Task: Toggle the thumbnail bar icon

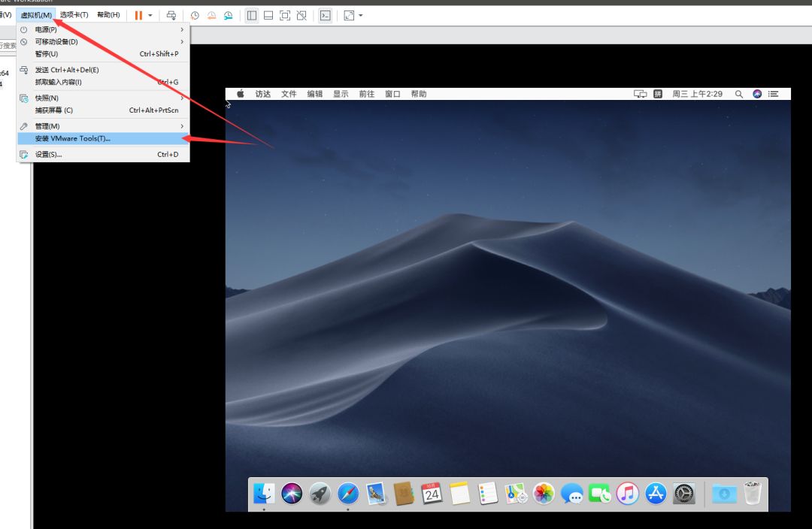Action: point(268,16)
